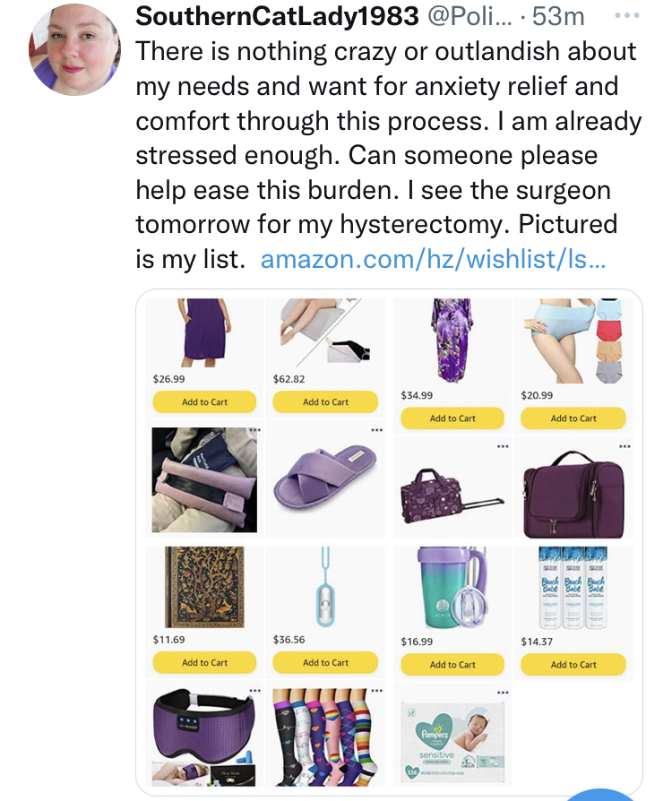Add the $34.99 purple robe to cart
Image resolution: width=672 pixels, height=801 pixels.
(x=452, y=418)
